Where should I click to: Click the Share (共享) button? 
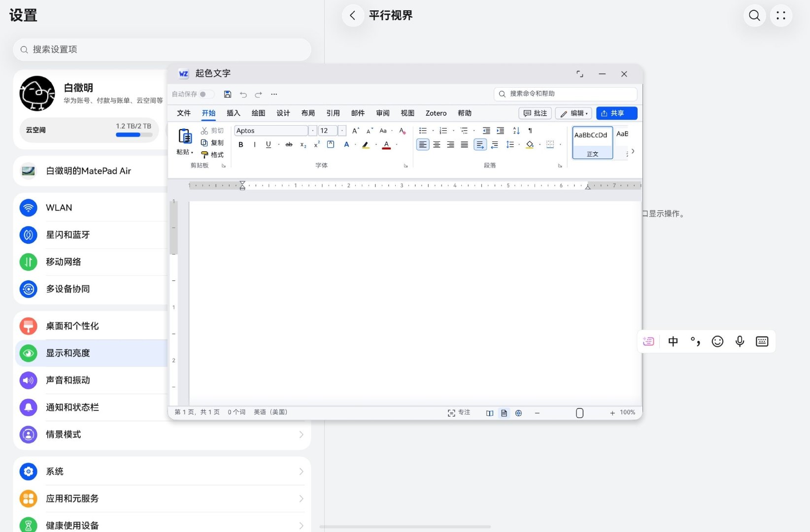click(x=616, y=113)
